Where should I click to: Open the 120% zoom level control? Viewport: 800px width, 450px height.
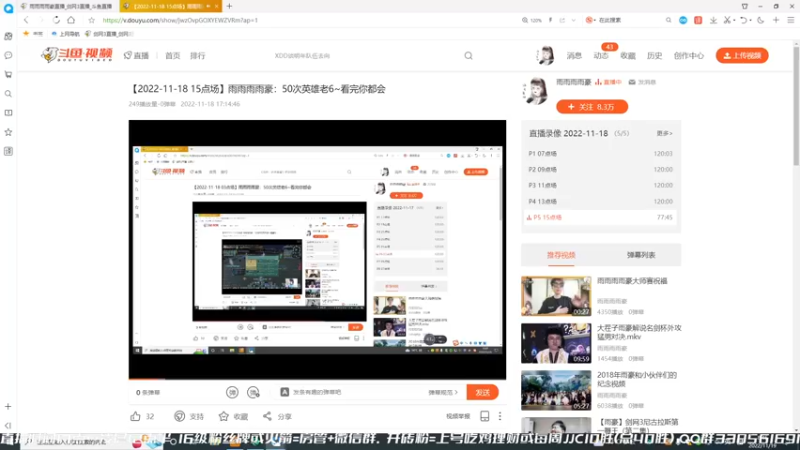[532, 20]
